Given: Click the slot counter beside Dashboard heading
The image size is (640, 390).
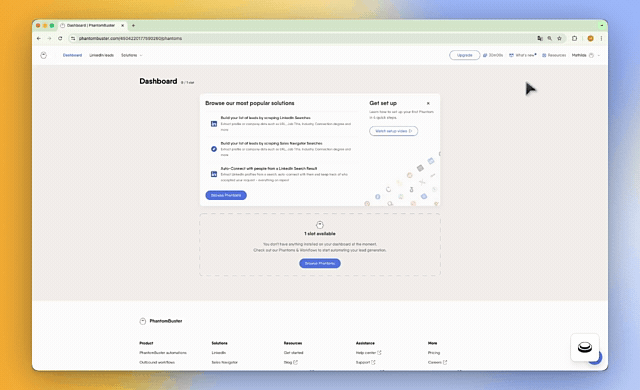Looking at the screenshot, I should point(187,82).
